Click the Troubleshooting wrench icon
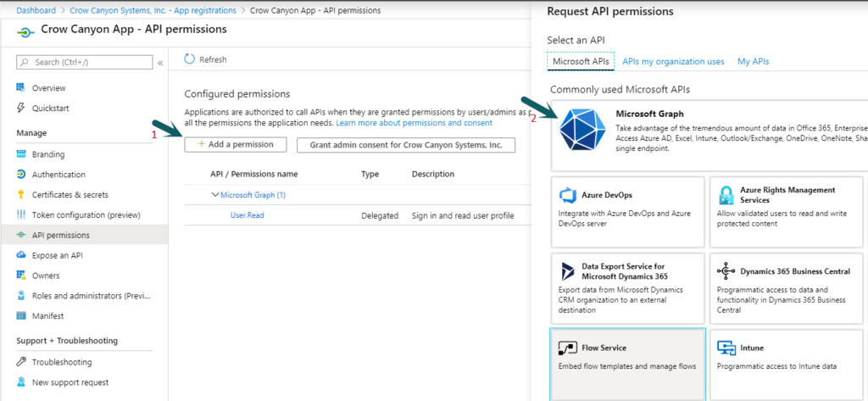868x401 pixels. click(x=21, y=362)
